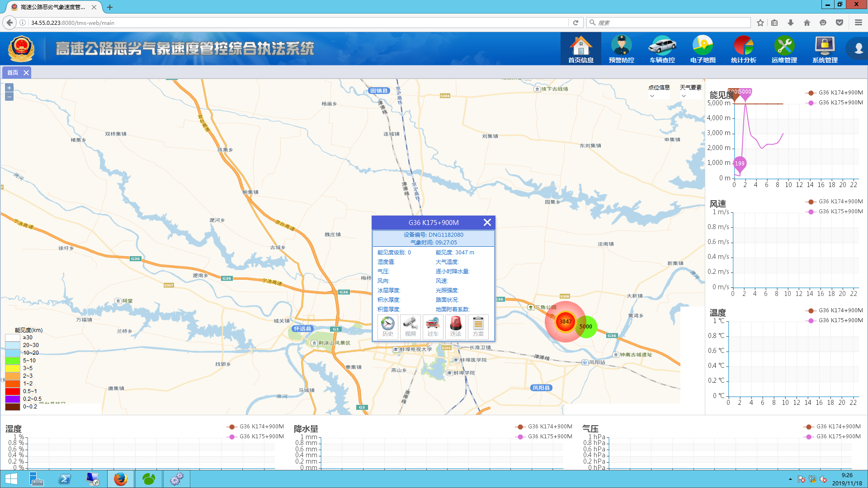
Task: Click the 3047 red map marker
Action: pyautogui.click(x=565, y=322)
